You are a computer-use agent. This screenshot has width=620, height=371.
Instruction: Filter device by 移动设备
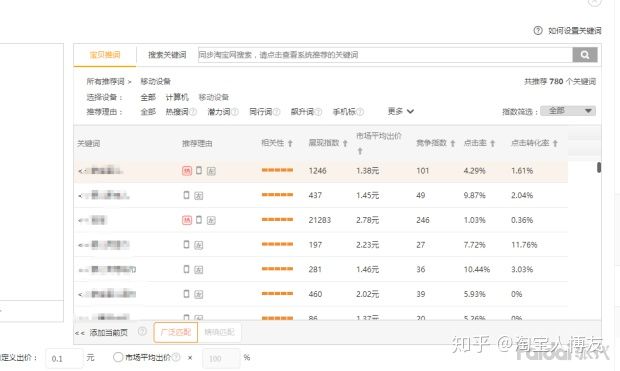coord(214,97)
